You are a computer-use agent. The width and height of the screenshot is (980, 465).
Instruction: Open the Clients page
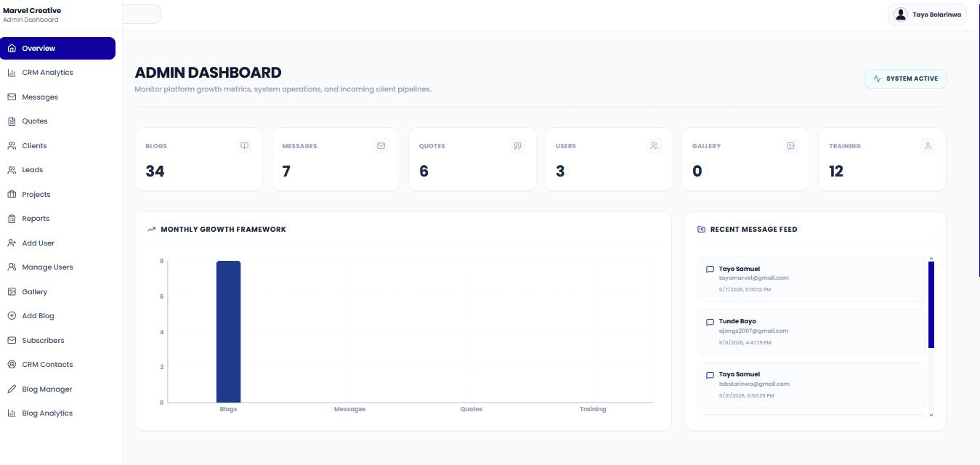coord(57,146)
